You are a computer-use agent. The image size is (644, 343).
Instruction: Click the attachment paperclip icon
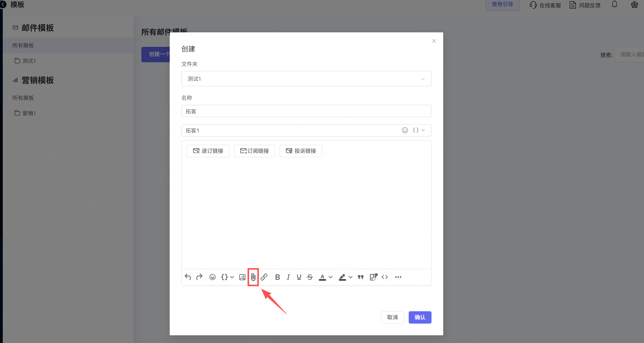click(253, 277)
